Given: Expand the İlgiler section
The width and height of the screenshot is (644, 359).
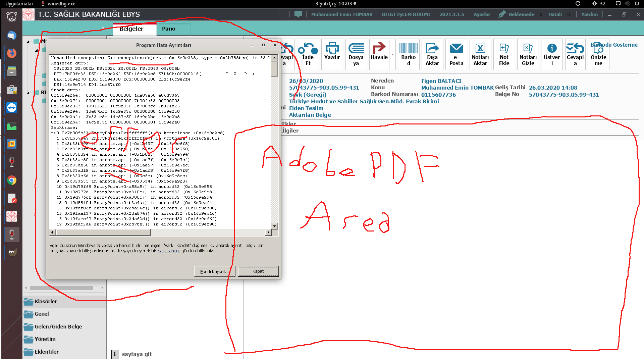Looking at the screenshot, I should click(290, 131).
